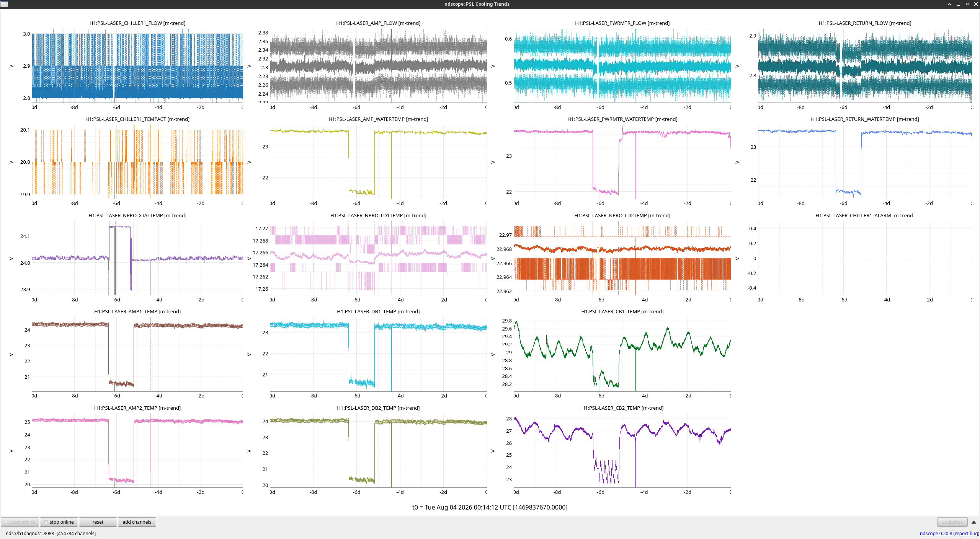Click the 22.968 y-axis tick in NPRO_LD2TEMP plot
This screenshot has height=539, width=980.
504,249
